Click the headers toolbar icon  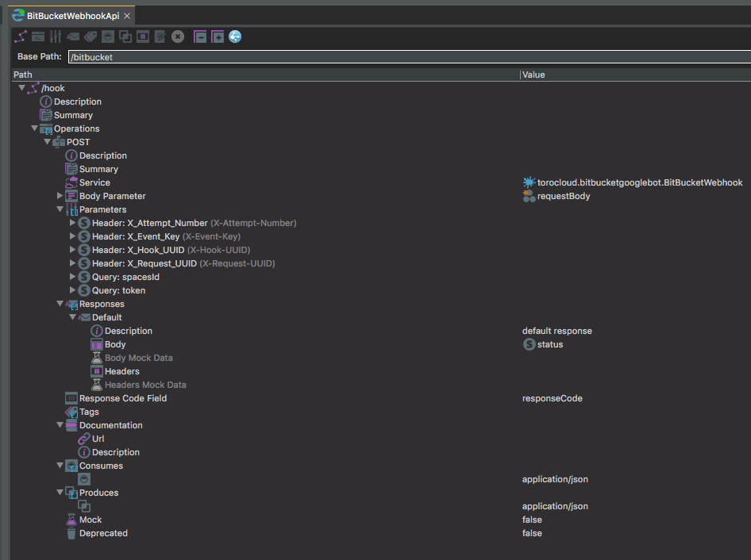143,36
